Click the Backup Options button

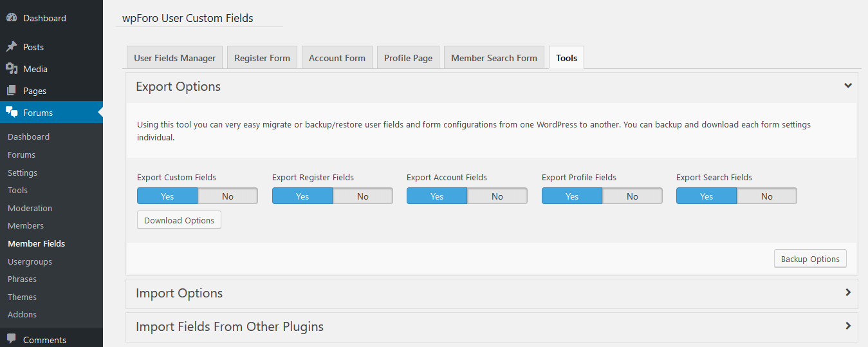[x=810, y=259]
